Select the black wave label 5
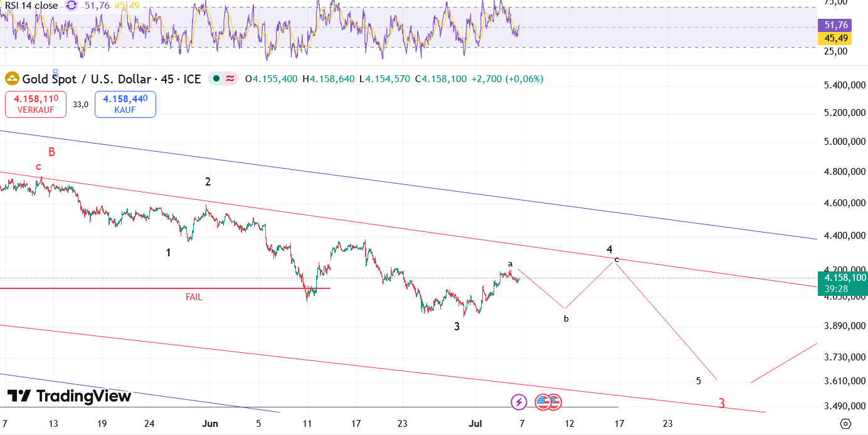The width and height of the screenshot is (868, 435). pyautogui.click(x=699, y=380)
